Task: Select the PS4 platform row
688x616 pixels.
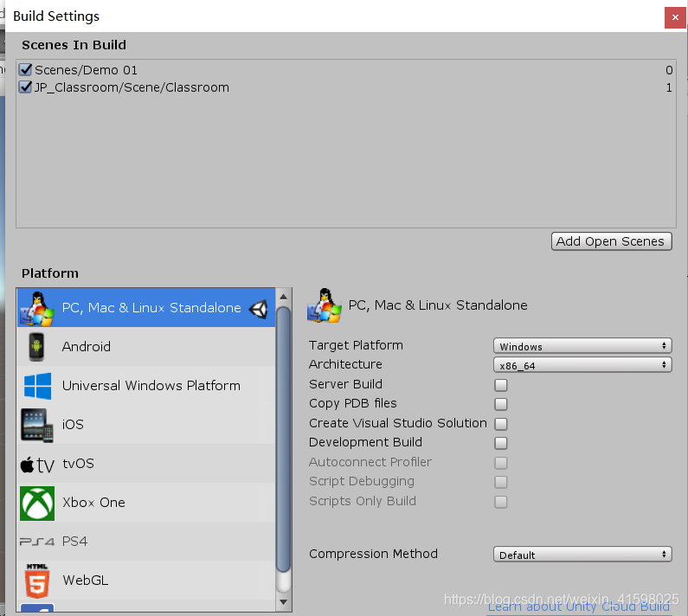Action: 146,542
